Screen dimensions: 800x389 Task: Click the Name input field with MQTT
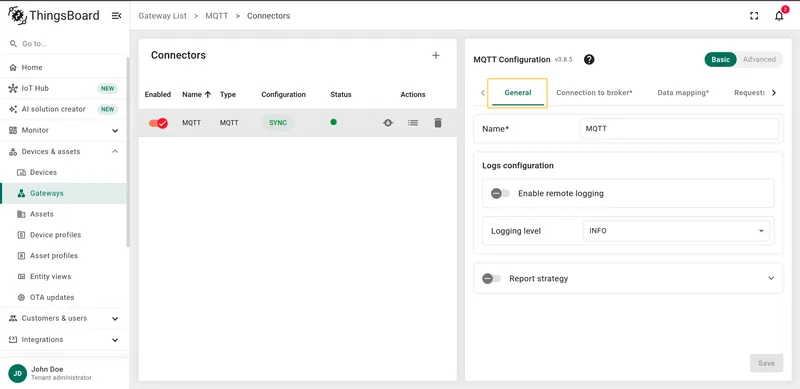(679, 129)
